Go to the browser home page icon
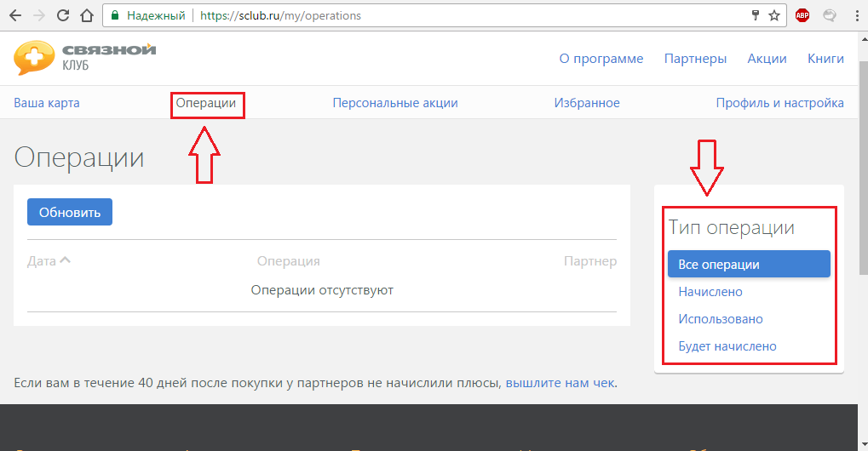Screen dimensions: 868x451 (x=86, y=15)
